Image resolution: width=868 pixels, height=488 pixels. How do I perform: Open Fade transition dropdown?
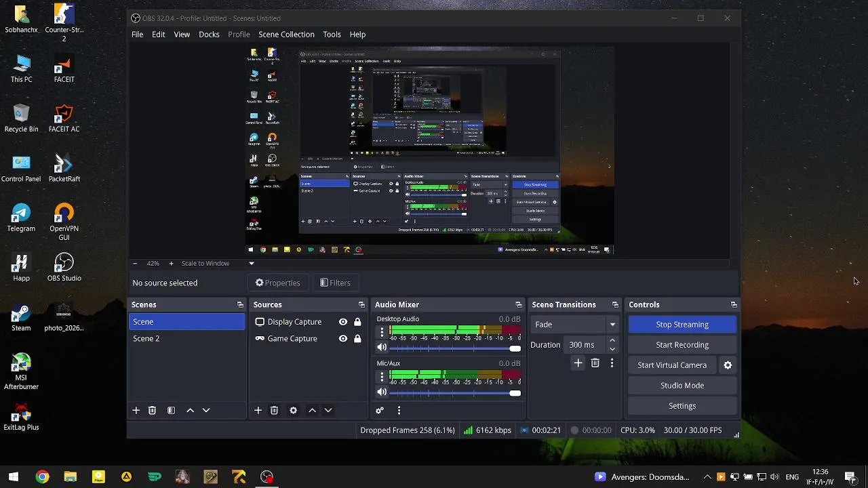click(574, 325)
